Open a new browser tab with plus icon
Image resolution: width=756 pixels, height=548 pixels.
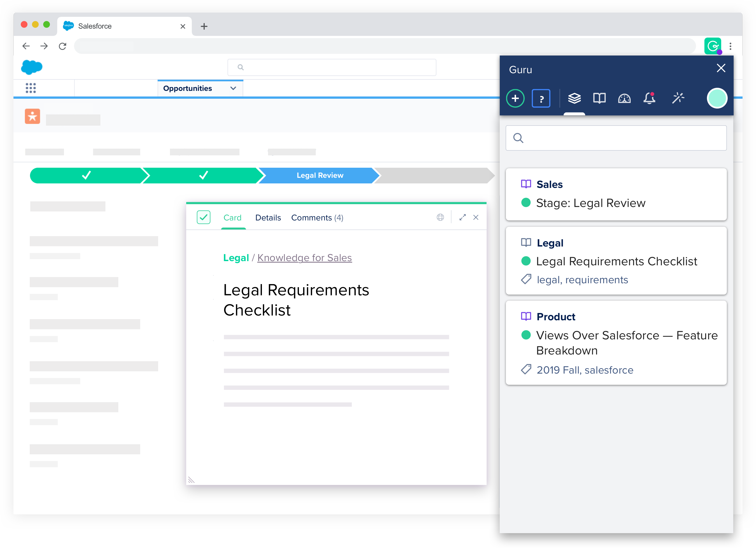point(204,26)
